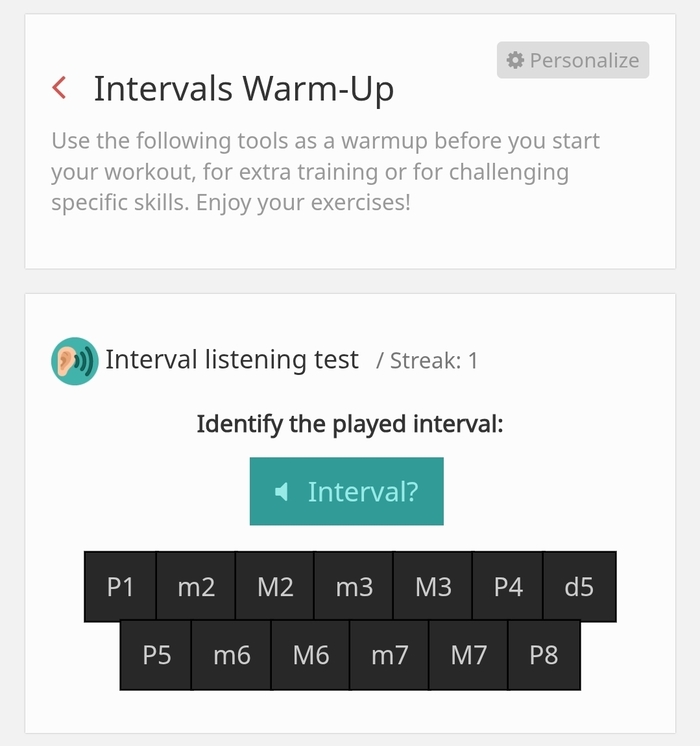Choose the P5 interval answer

click(x=156, y=655)
